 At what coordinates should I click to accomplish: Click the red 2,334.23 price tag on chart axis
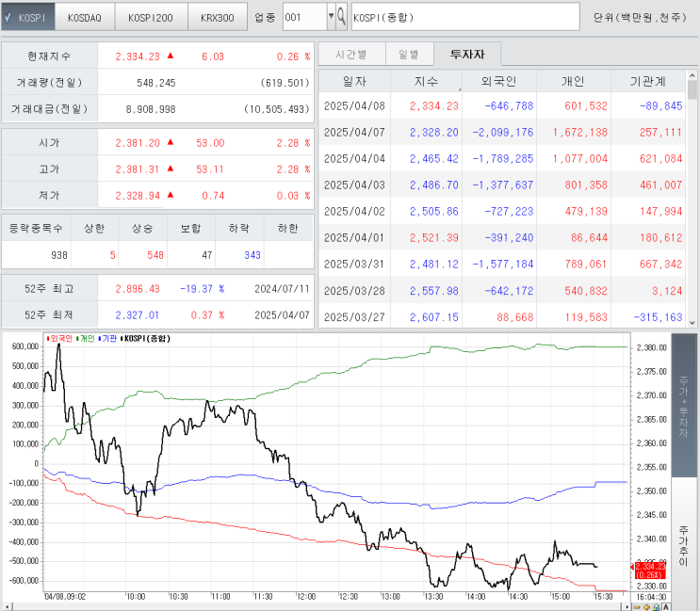[x=650, y=571]
